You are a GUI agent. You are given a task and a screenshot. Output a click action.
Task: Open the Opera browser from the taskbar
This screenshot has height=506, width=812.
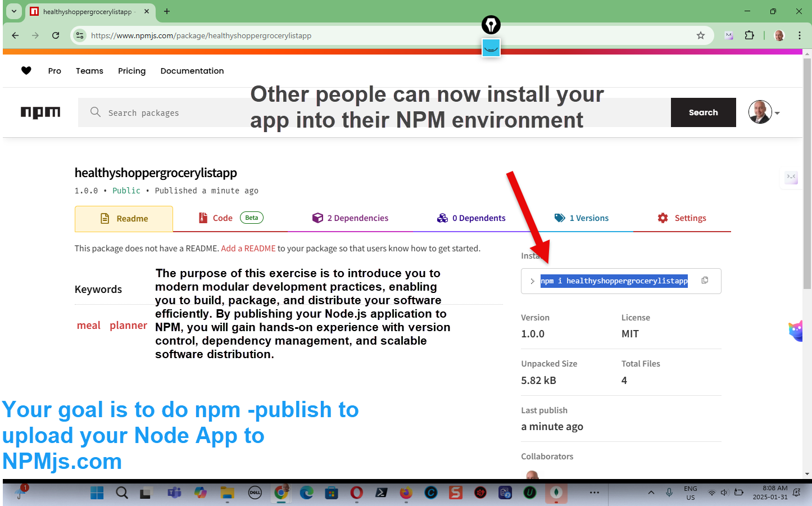[356, 493]
